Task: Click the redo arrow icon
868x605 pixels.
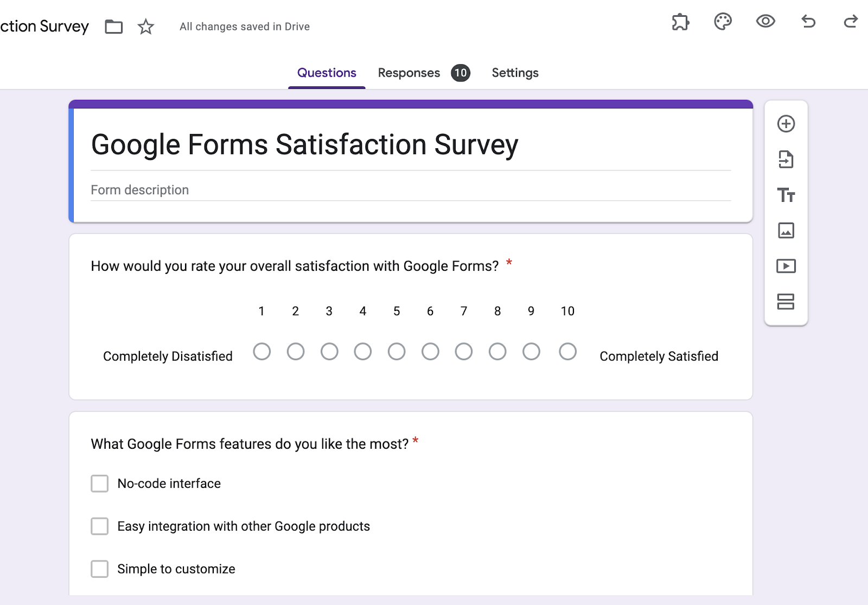Action: 851,22
